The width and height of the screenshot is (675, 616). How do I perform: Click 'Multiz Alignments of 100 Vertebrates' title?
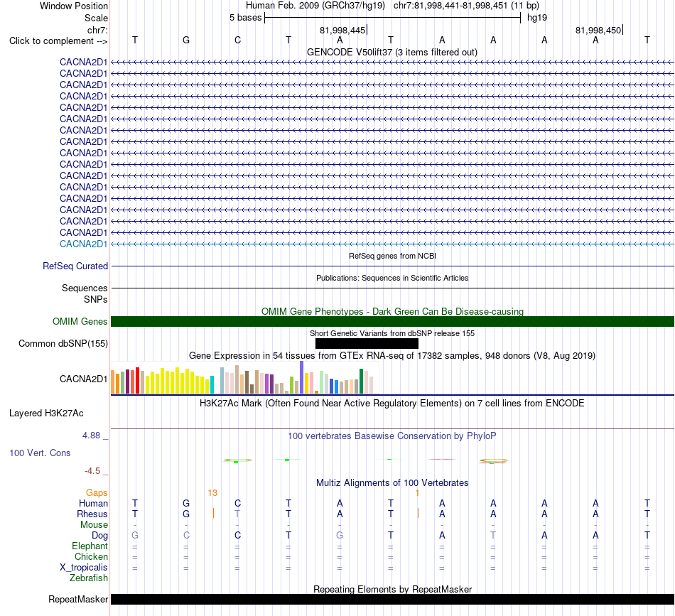(x=392, y=483)
